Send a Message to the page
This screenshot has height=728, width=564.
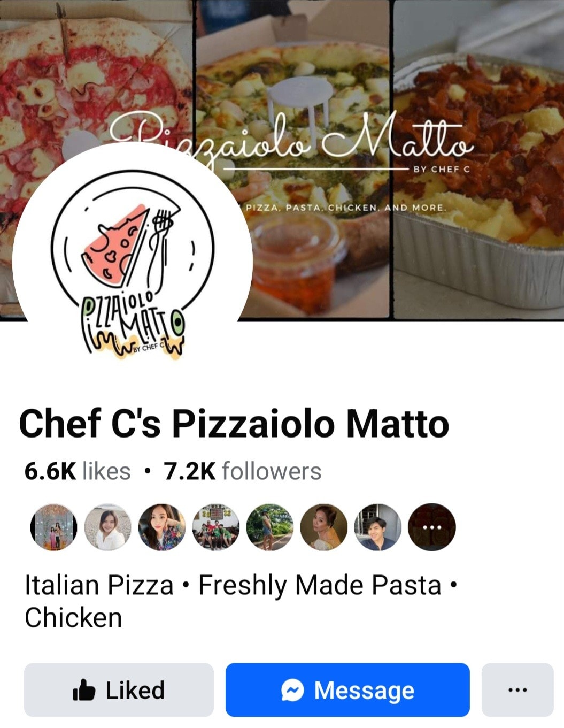pyautogui.click(x=347, y=690)
